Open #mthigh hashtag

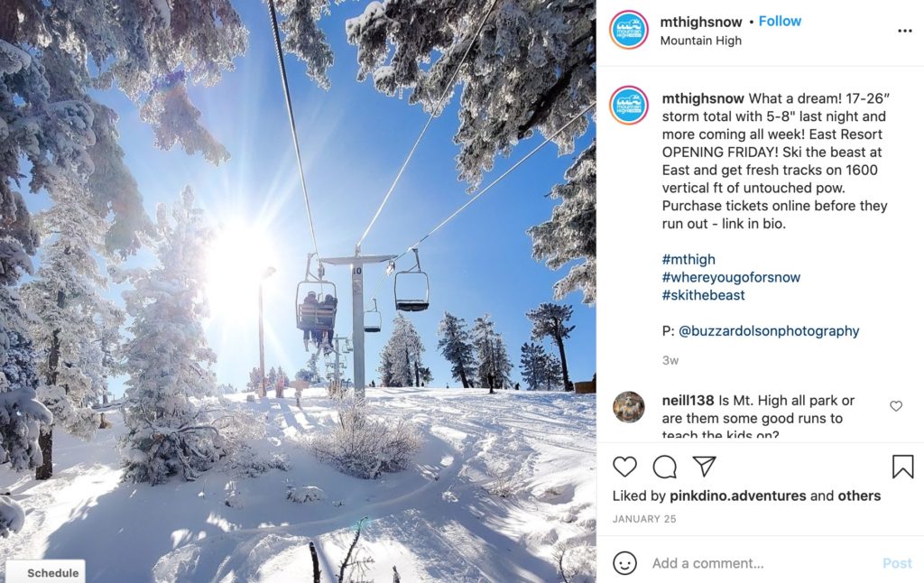pos(688,259)
